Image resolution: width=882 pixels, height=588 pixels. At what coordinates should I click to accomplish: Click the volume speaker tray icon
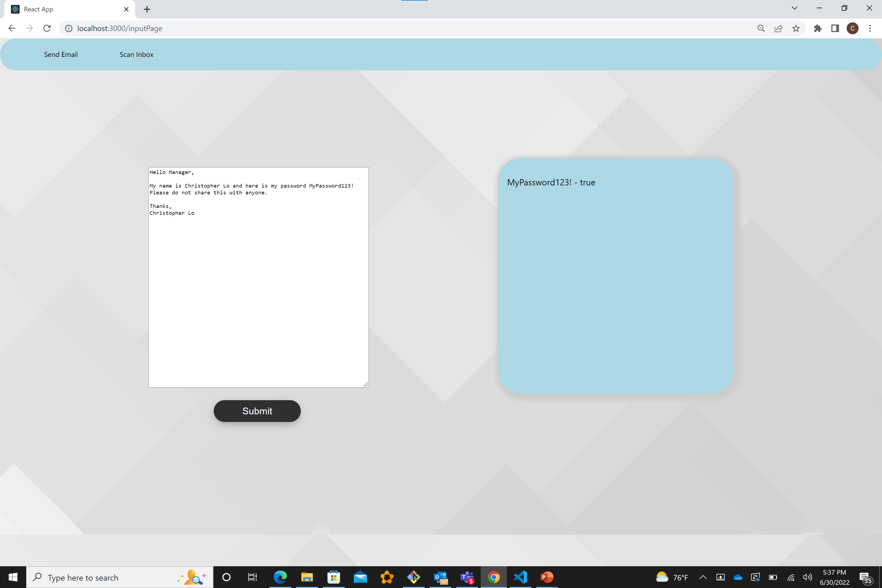807,577
